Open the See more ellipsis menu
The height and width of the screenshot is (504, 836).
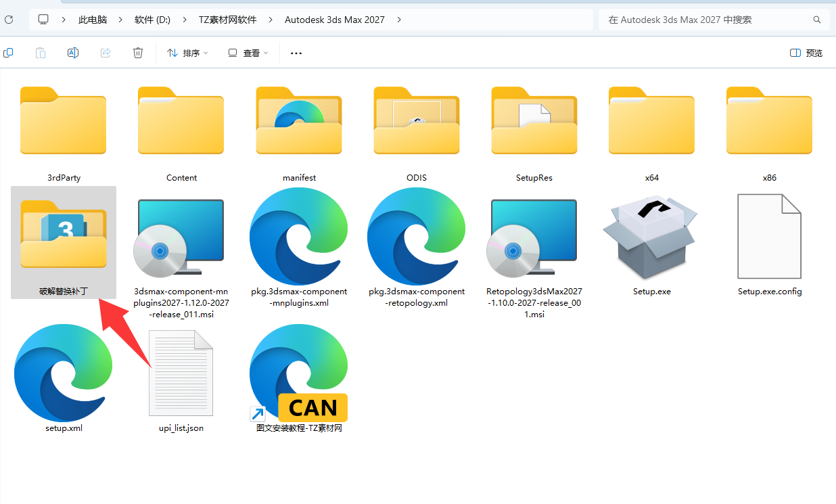tap(296, 53)
